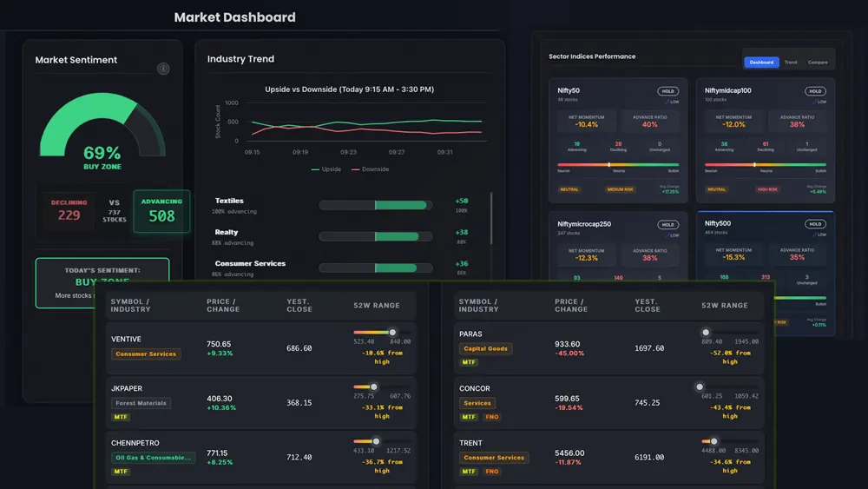Click CHENNPETRO 52W range slider

pos(382,441)
